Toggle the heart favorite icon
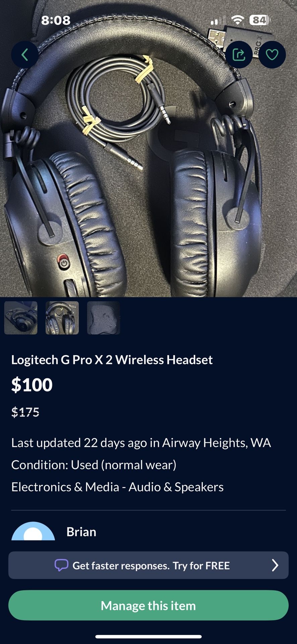297x644 pixels. click(x=272, y=55)
